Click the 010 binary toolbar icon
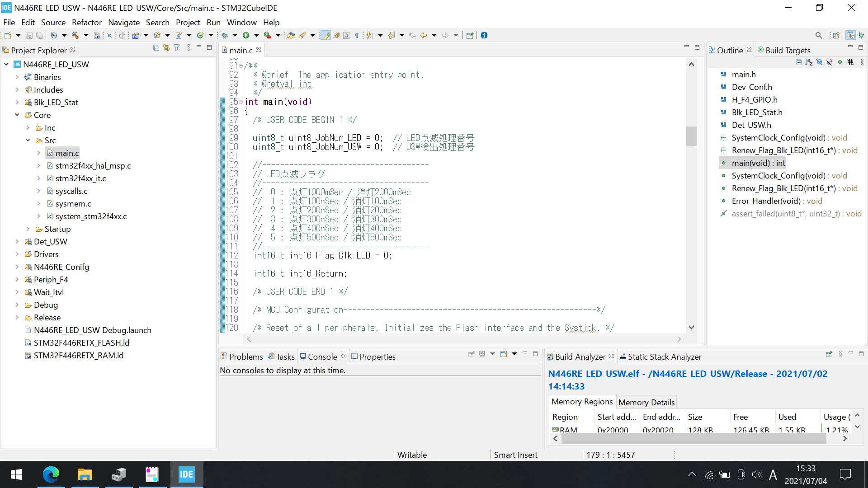This screenshot has height=488, width=868. pyautogui.click(x=97, y=35)
